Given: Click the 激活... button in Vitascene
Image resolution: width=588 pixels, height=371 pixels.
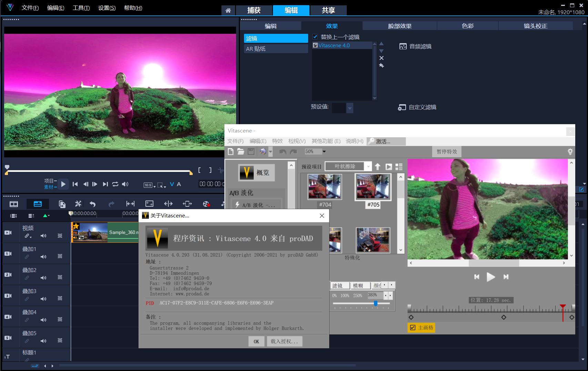Looking at the screenshot, I should click(x=386, y=141).
